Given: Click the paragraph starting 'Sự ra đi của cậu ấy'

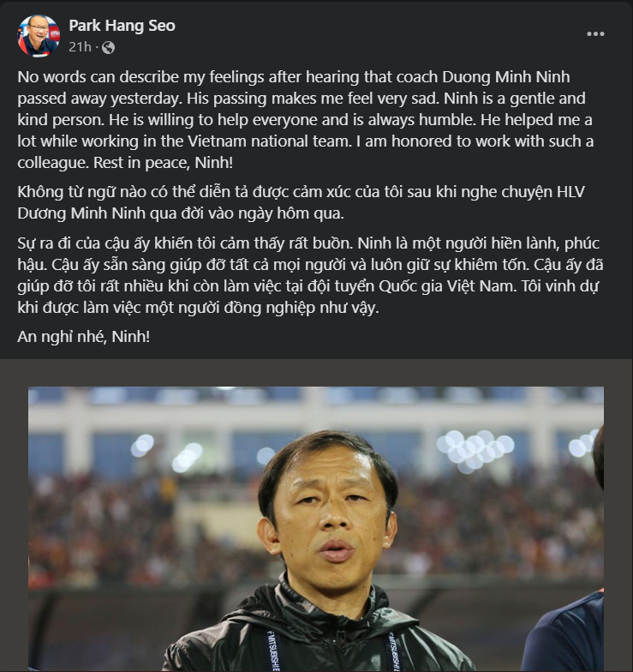Looking at the screenshot, I should coord(310,275).
